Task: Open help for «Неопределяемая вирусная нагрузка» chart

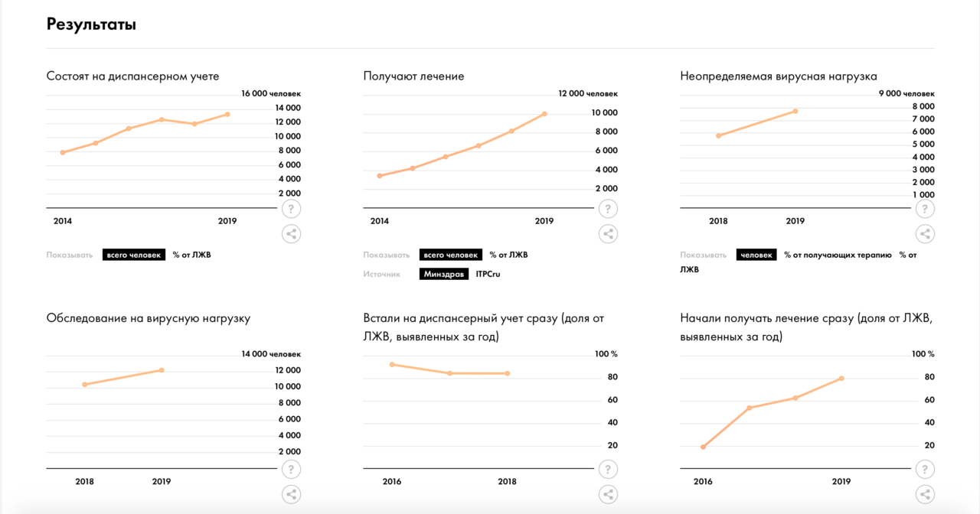Action: click(925, 209)
